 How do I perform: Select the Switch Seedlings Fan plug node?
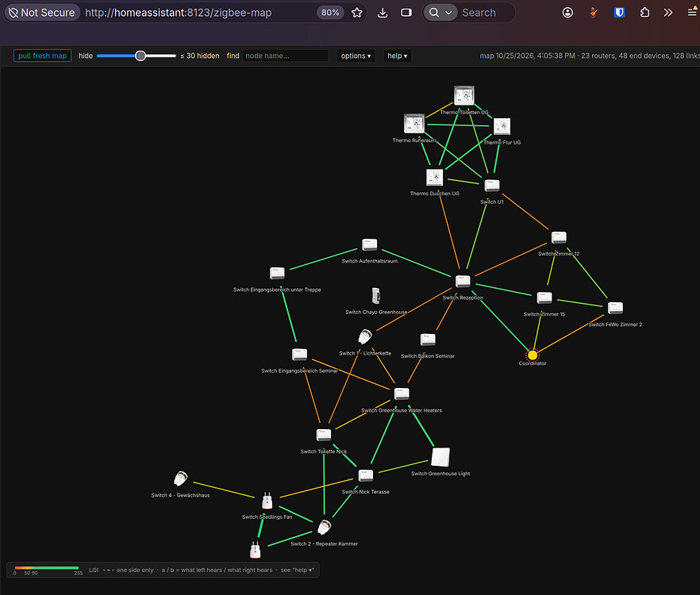[267, 501]
